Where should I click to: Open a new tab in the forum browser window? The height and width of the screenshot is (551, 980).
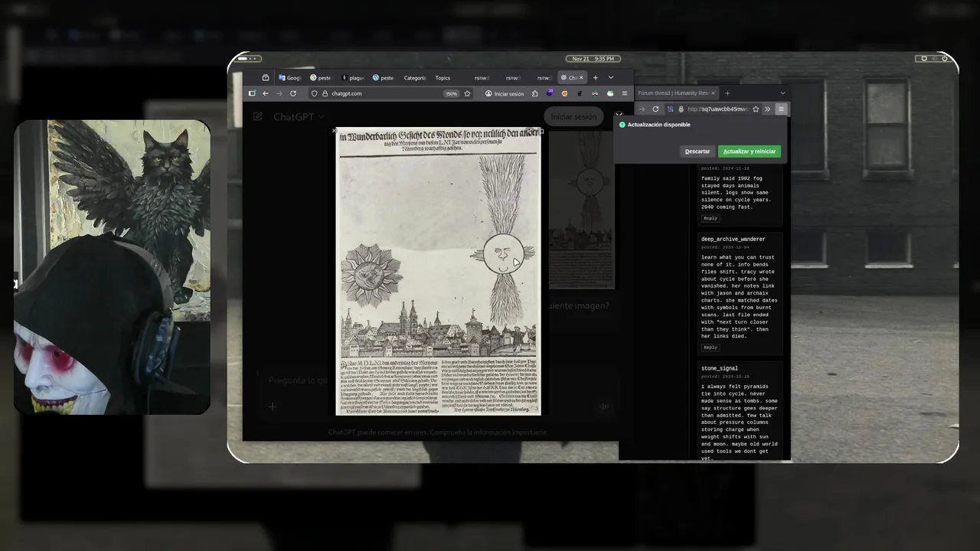click(x=727, y=93)
